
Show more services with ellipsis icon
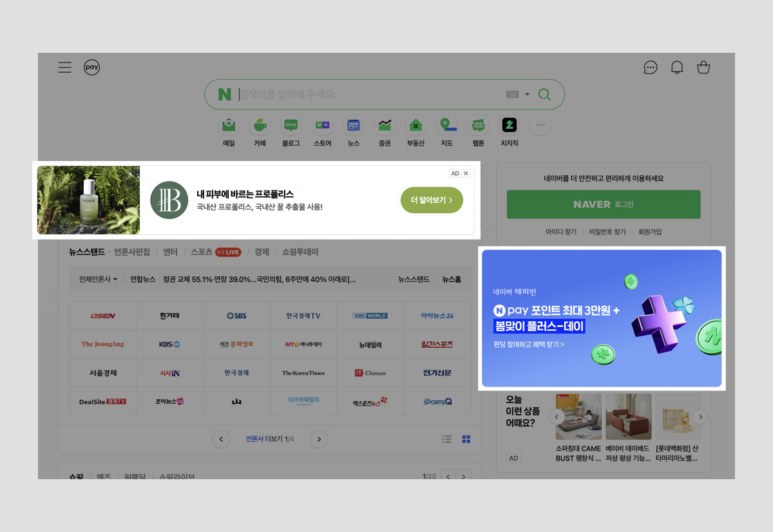540,126
